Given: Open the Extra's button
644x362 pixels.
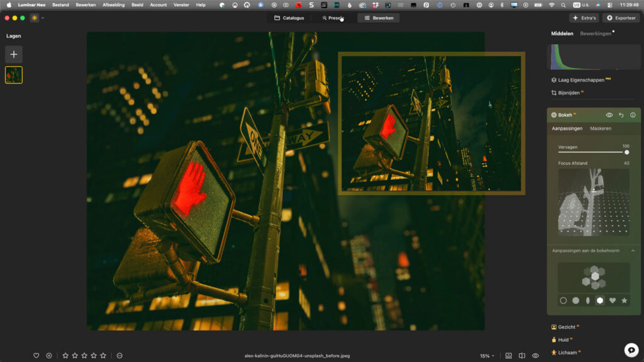Looking at the screenshot, I should (584, 18).
